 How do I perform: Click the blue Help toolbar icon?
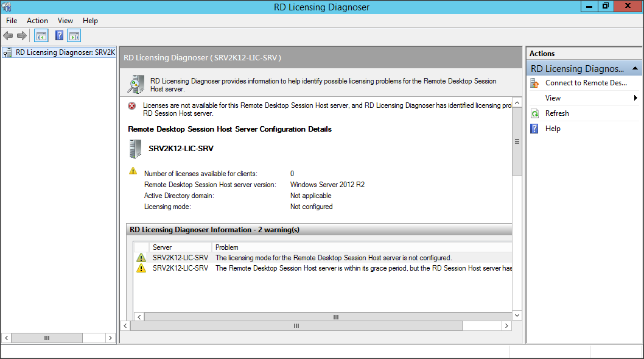60,36
